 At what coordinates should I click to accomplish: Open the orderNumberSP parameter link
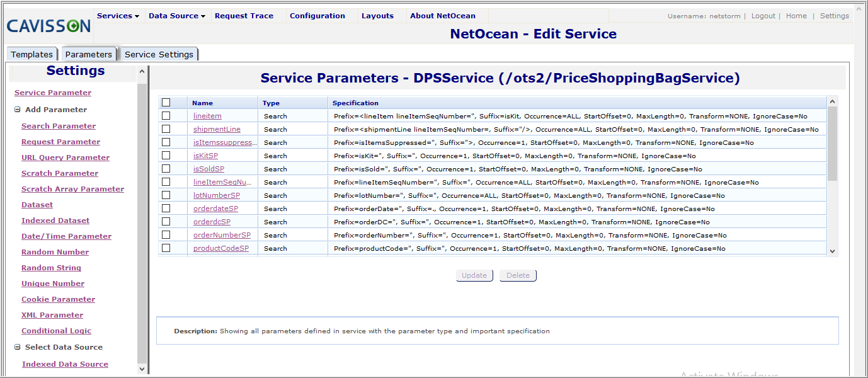(x=222, y=235)
